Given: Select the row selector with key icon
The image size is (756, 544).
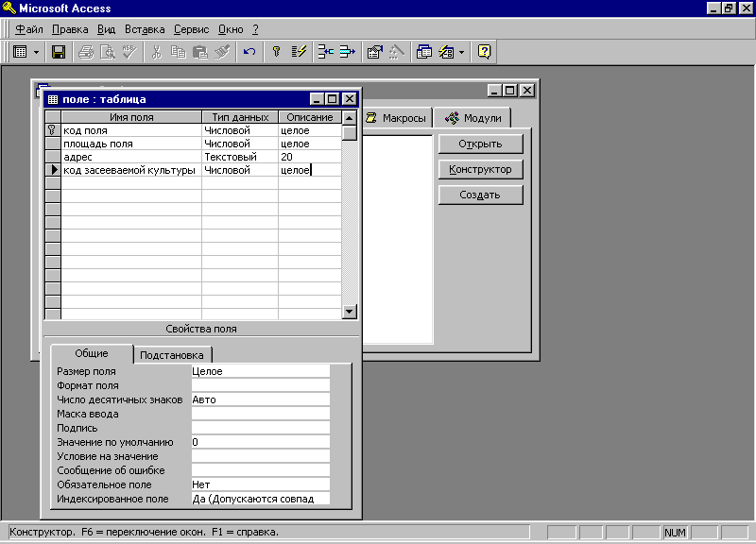Looking at the screenshot, I should pyautogui.click(x=53, y=130).
